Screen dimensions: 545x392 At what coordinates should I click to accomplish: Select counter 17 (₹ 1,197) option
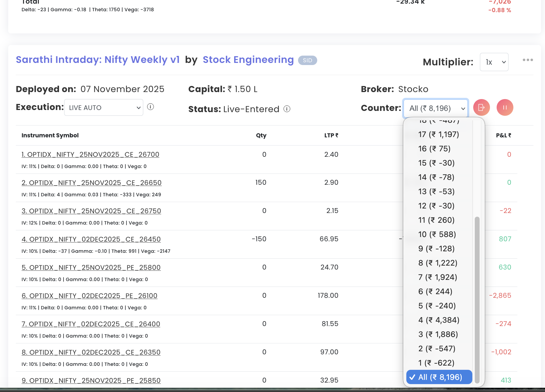tap(438, 134)
